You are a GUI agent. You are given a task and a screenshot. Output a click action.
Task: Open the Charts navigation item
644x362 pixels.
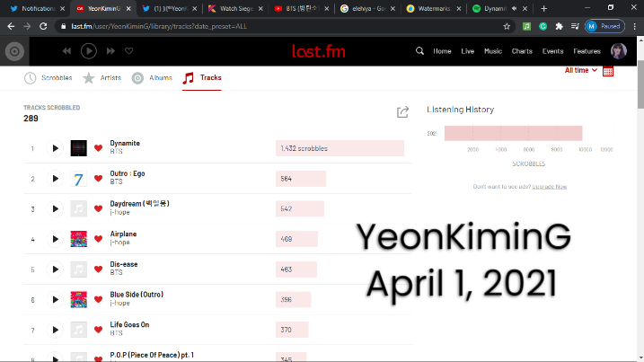(522, 51)
